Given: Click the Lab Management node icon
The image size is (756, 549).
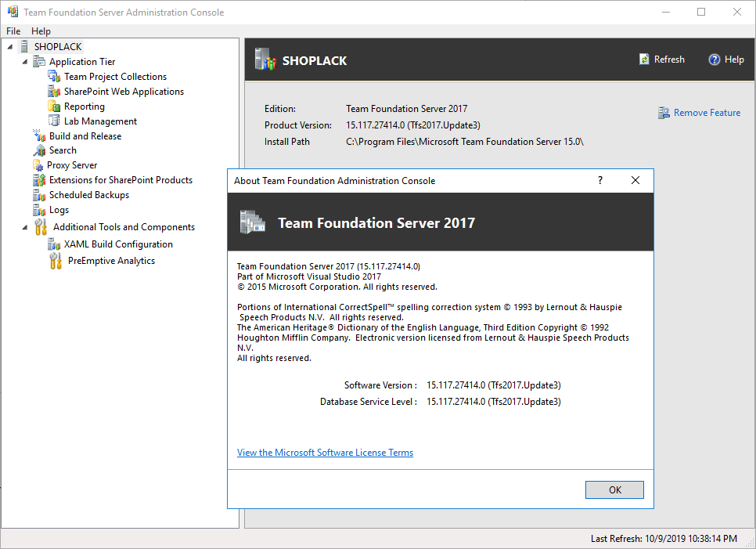Looking at the screenshot, I should pos(54,121).
